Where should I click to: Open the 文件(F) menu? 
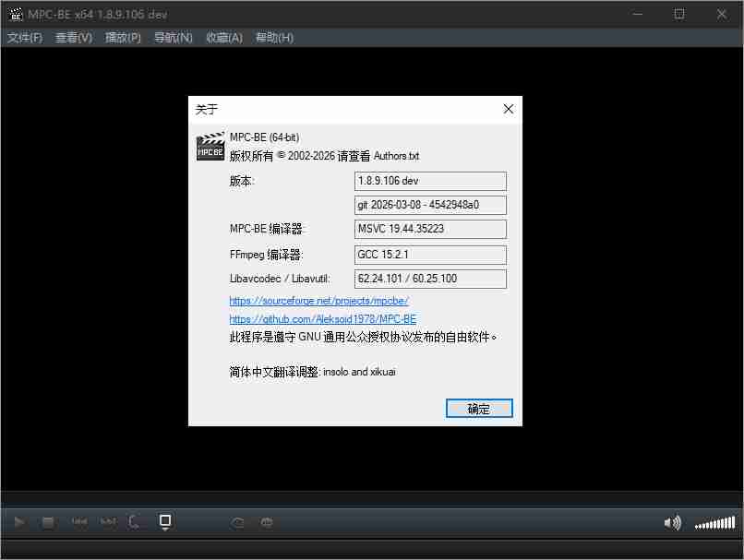(x=25, y=38)
